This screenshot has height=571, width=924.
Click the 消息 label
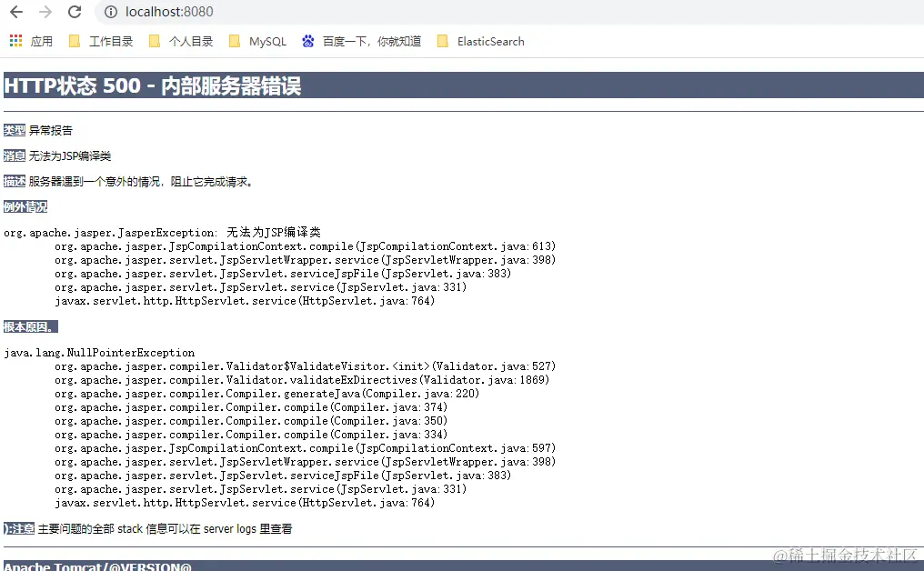tap(15, 155)
